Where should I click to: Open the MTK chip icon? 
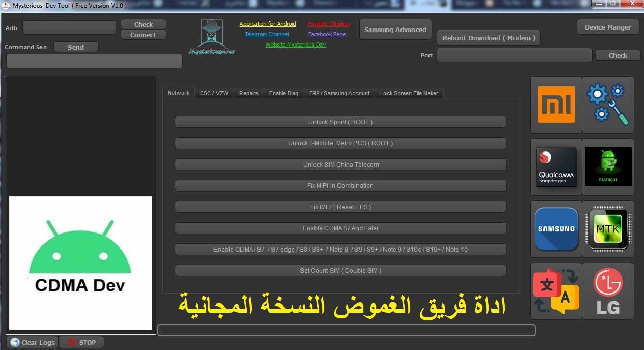tap(608, 229)
